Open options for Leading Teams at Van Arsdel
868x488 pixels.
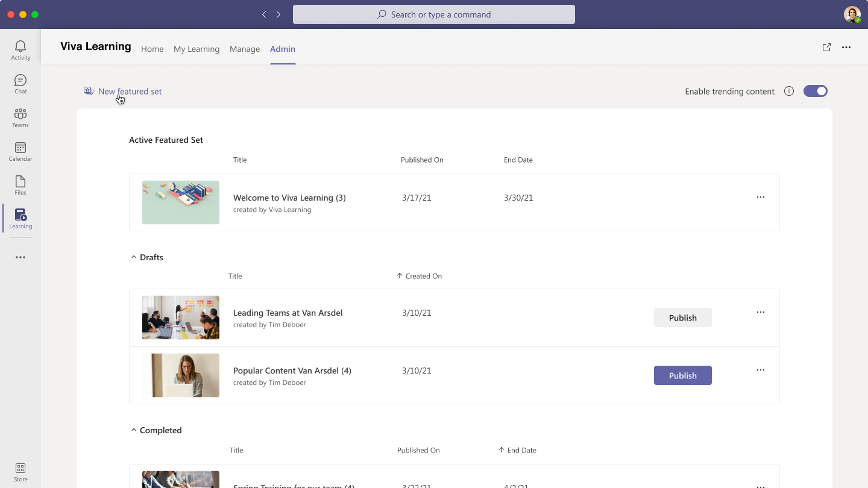[x=761, y=312]
